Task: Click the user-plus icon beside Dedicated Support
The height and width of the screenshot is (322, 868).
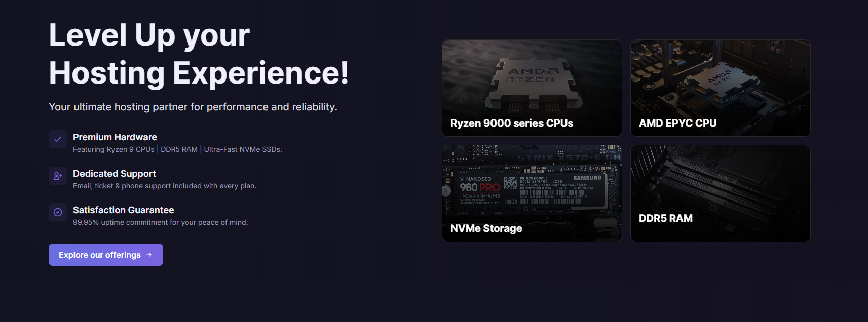Action: click(58, 176)
